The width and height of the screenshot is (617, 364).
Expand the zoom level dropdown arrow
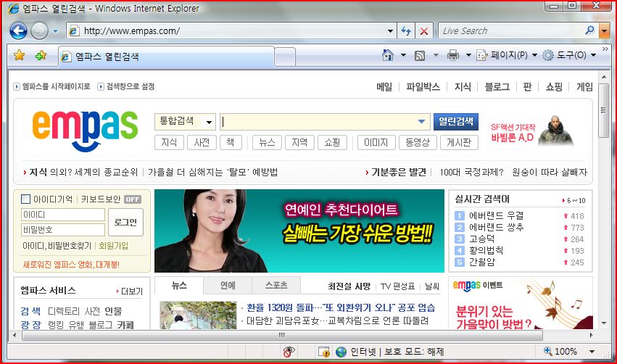592,352
